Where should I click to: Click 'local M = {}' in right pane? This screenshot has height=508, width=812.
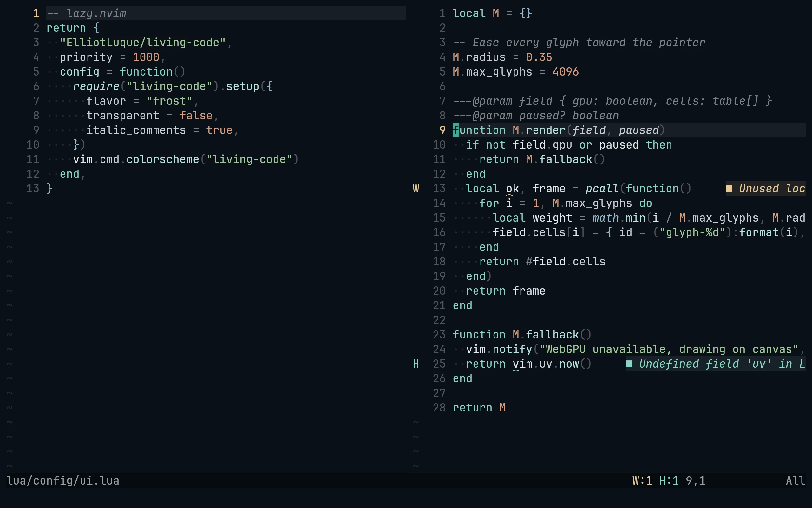pyautogui.click(x=492, y=13)
